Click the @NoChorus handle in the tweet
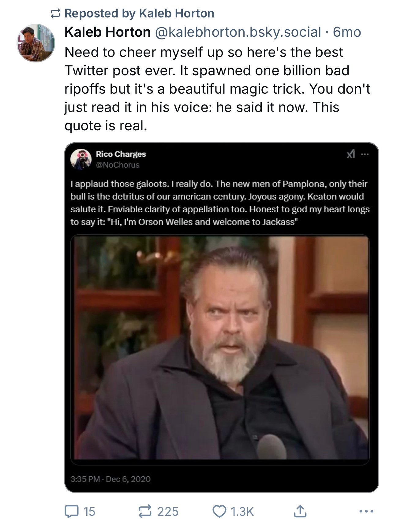Image resolution: width=393 pixels, height=532 pixels. point(118,165)
